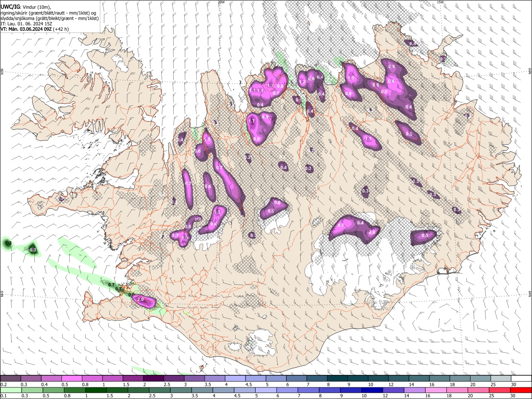
Task: Select the 'VT: Mán. 03.06.2024 09Z' valid time text
Action: [26, 29]
